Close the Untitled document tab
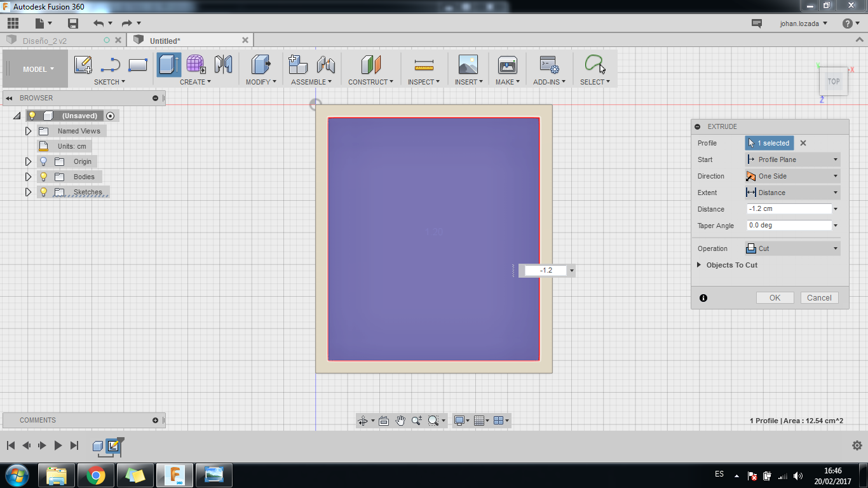Viewport: 868px width, 488px height. point(245,40)
